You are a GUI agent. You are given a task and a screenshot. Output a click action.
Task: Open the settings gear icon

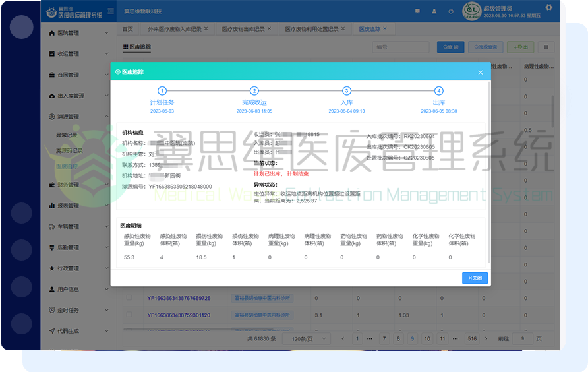(548, 7)
